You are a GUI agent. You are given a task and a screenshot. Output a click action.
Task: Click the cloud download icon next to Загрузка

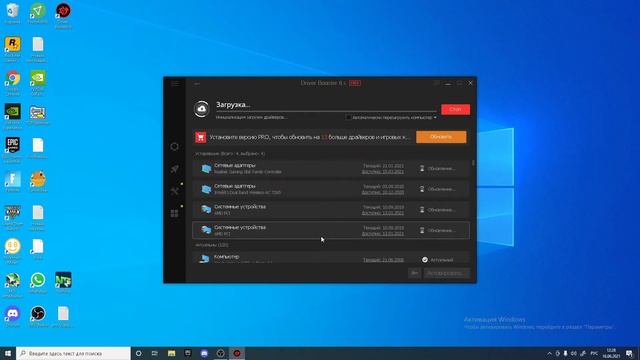click(x=202, y=109)
